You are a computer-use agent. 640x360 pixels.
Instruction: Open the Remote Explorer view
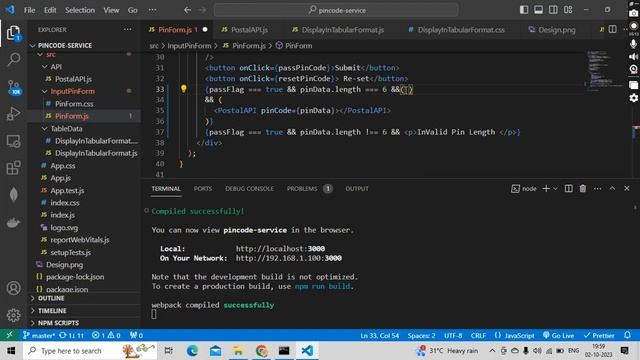tap(13, 141)
